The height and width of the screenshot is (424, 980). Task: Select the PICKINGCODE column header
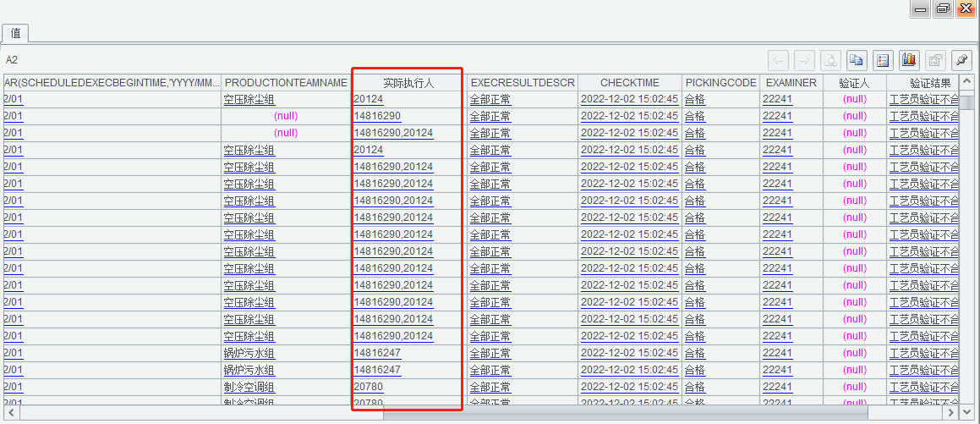[720, 83]
